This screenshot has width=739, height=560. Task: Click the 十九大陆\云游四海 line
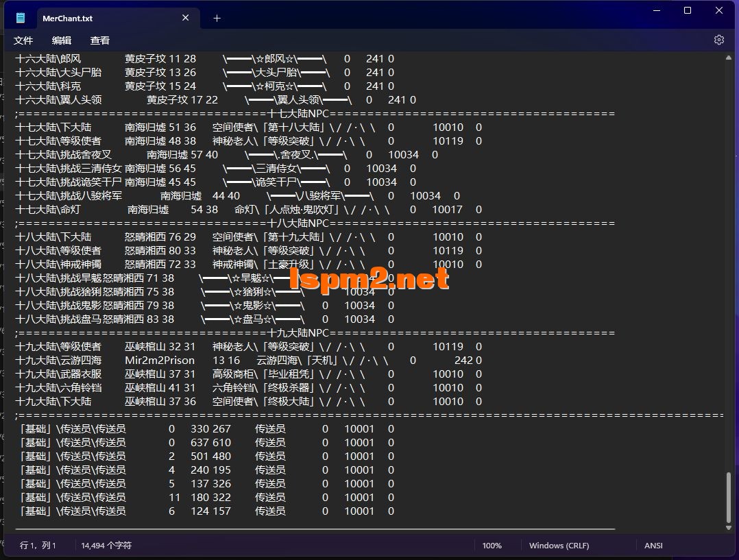tap(248, 360)
